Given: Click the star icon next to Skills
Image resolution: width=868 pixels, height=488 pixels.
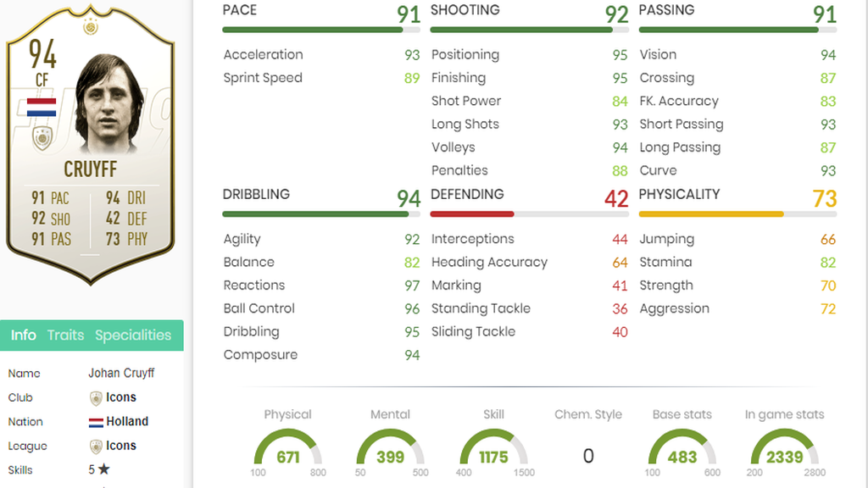Looking at the screenshot, I should [x=103, y=469].
